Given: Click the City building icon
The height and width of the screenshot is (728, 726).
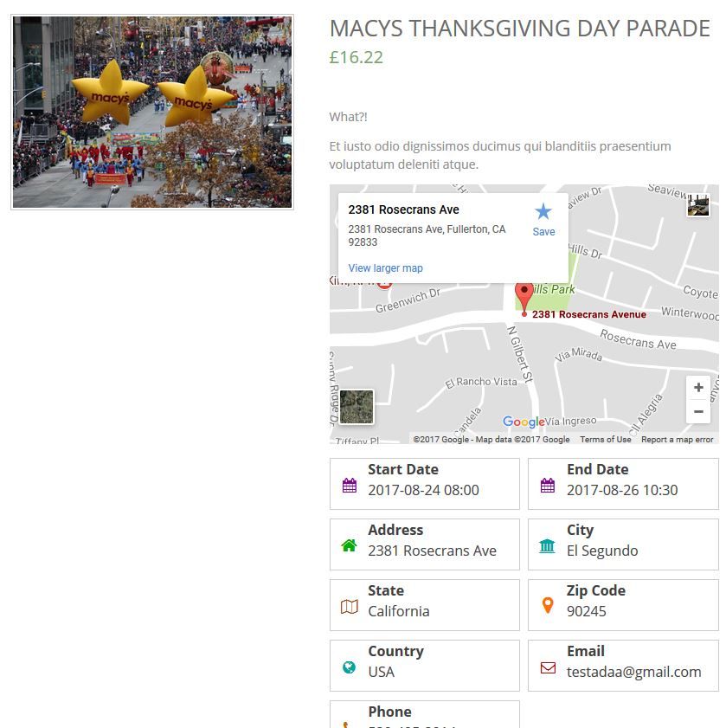Looking at the screenshot, I should click(548, 545).
